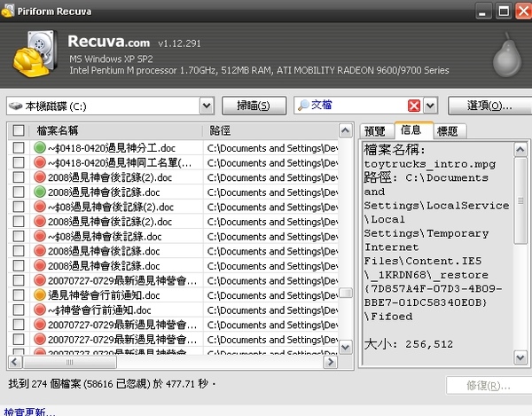Click the Piriform pear logo
This screenshot has width=532, height=416.
[x=507, y=56]
